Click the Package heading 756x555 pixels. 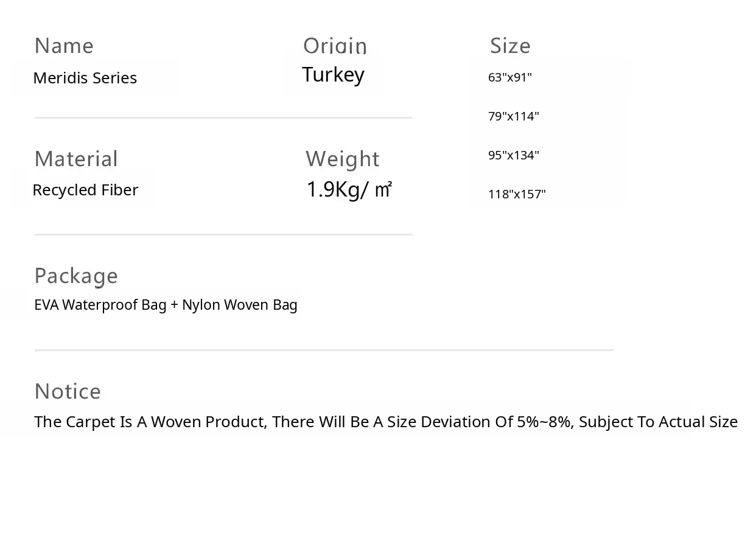76,276
